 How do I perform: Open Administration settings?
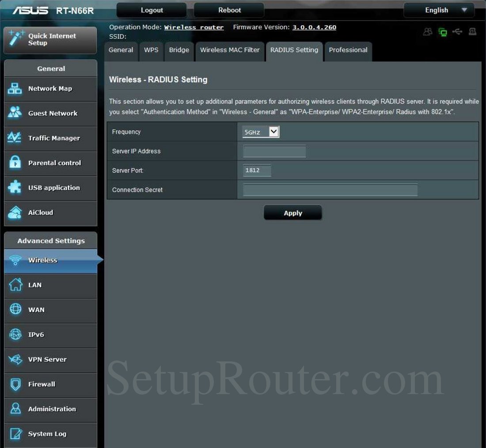[x=50, y=410]
